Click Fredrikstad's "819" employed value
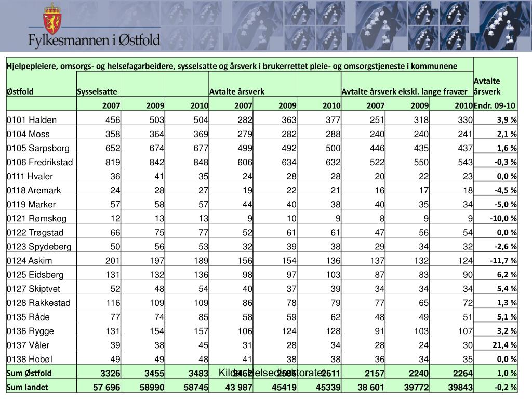Viewport: 532px width, 399px height. coord(113,162)
